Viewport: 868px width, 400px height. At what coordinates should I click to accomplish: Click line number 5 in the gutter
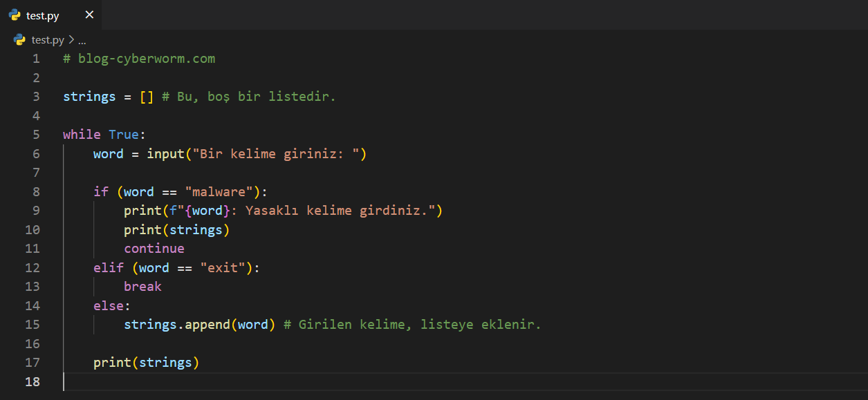[x=36, y=135]
